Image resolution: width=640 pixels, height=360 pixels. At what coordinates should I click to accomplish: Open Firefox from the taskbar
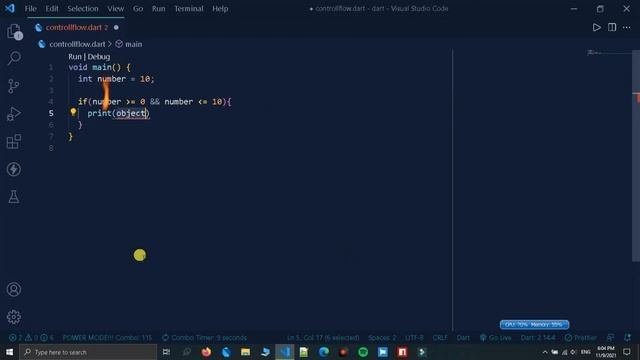coord(206,352)
